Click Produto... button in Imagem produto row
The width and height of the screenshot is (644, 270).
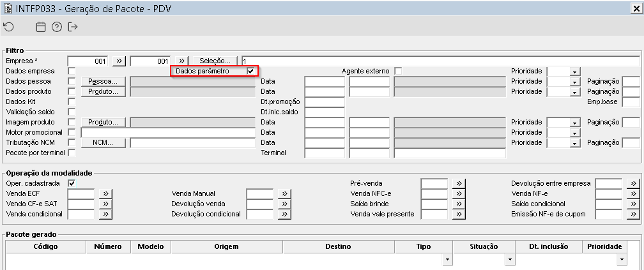coord(103,123)
